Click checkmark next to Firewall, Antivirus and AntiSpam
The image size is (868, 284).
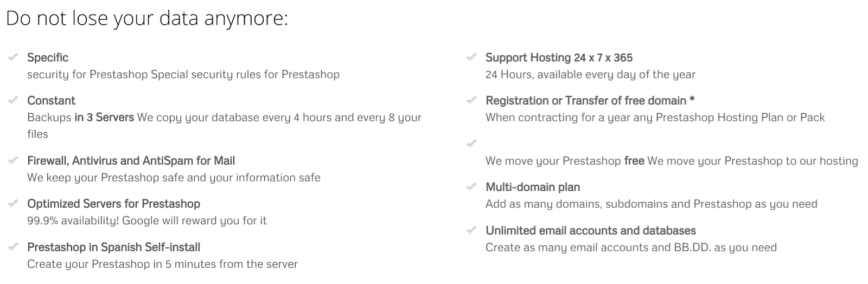[13, 160]
